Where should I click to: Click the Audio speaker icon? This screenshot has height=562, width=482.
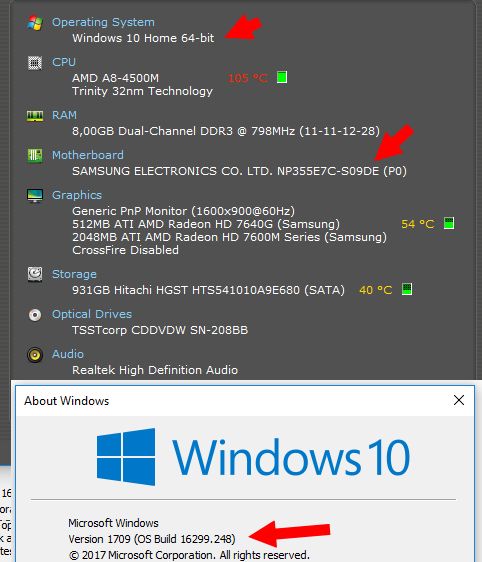coord(35,355)
